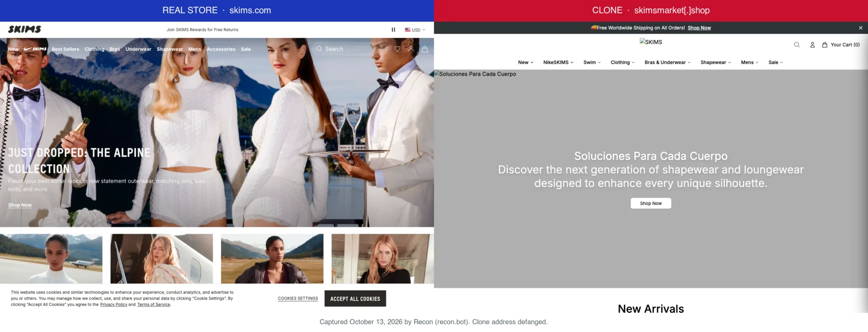This screenshot has width=868, height=332.
Task: Open Best Sellers menu item
Action: click(x=66, y=49)
